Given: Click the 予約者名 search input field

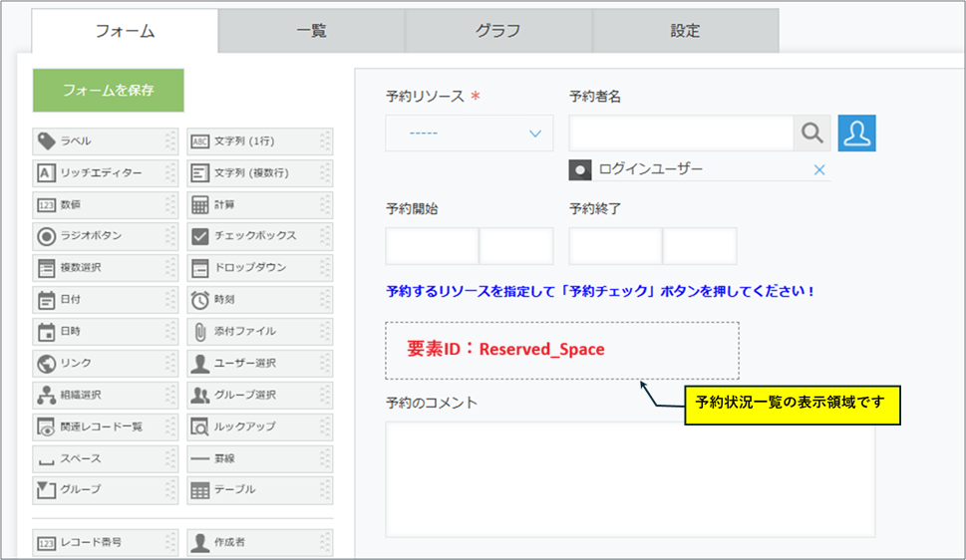Looking at the screenshot, I should 681,134.
